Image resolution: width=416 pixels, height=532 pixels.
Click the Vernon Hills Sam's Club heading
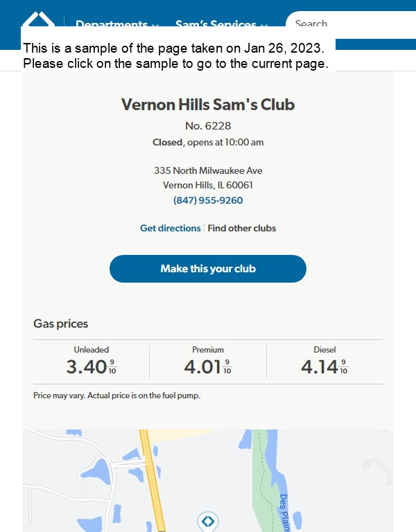pos(208,104)
